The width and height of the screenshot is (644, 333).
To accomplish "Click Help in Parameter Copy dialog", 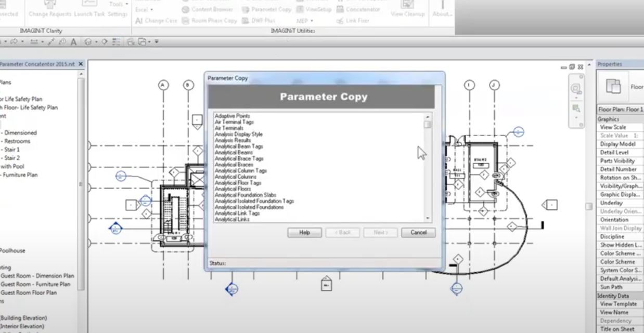I will click(x=304, y=232).
